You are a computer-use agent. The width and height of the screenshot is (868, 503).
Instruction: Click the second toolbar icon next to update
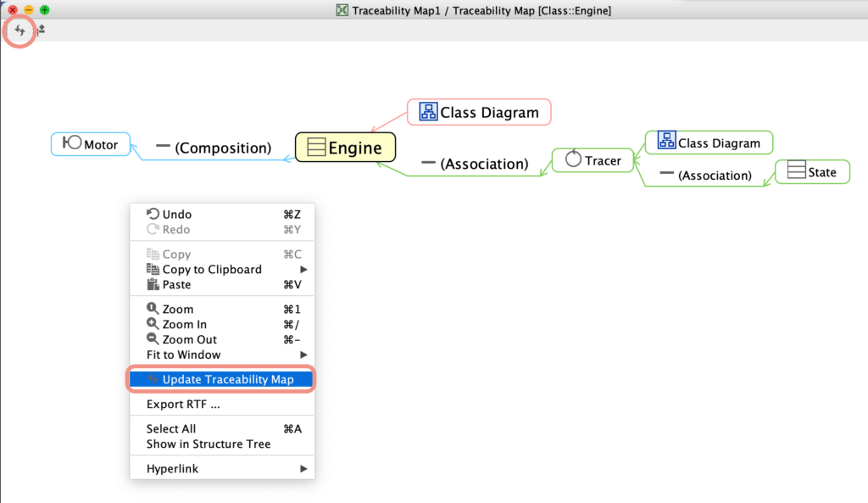(40, 31)
